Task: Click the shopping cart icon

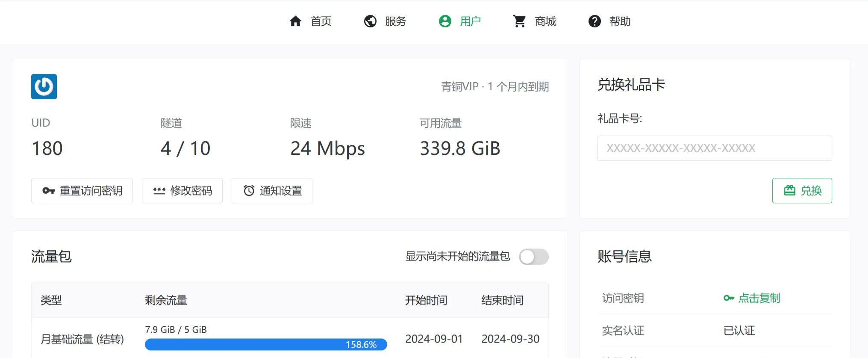Action: click(519, 21)
